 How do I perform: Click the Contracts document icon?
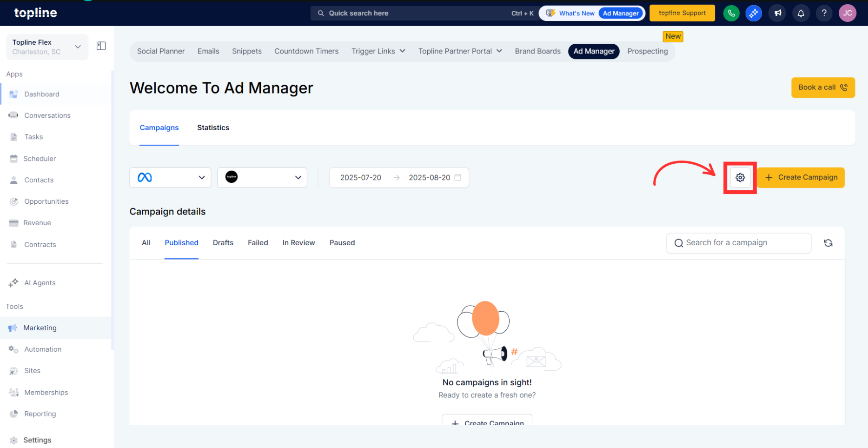tap(13, 245)
